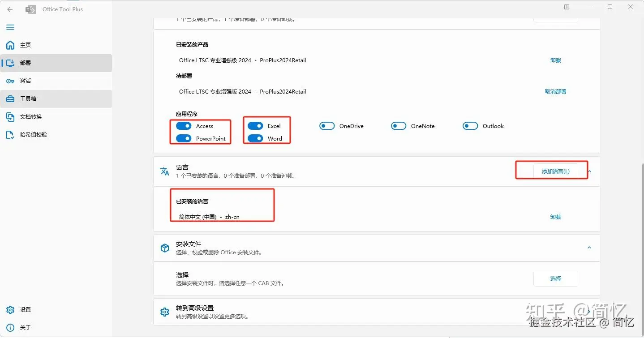Click the gear icon beside 转到高级设置
This screenshot has height=338, width=644.
[165, 312]
